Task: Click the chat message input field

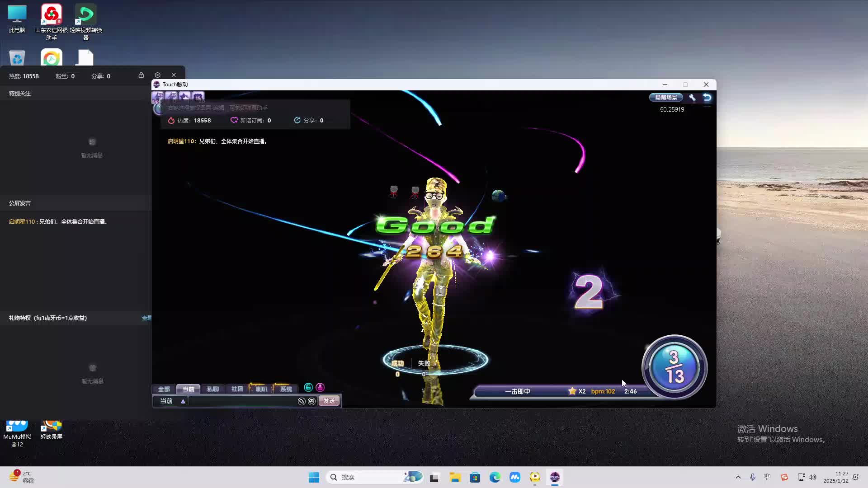Action: [x=242, y=401]
